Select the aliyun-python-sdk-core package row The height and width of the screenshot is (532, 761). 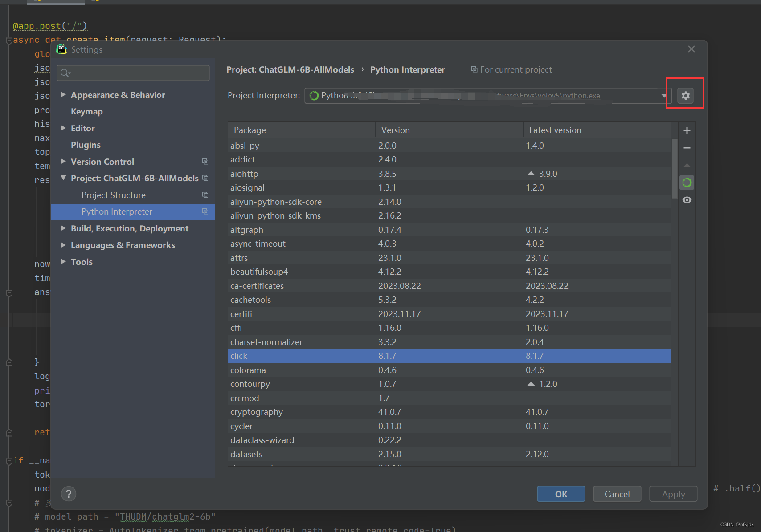[x=450, y=202]
